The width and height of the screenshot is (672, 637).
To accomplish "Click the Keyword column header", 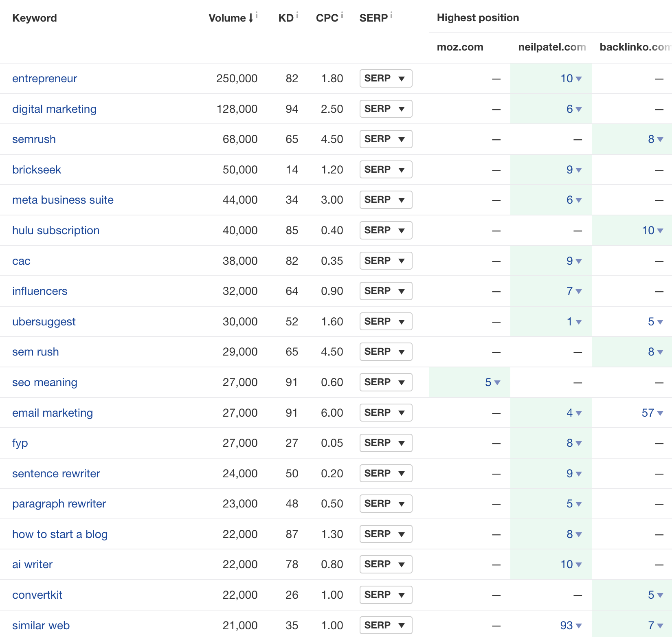I will click(x=34, y=18).
